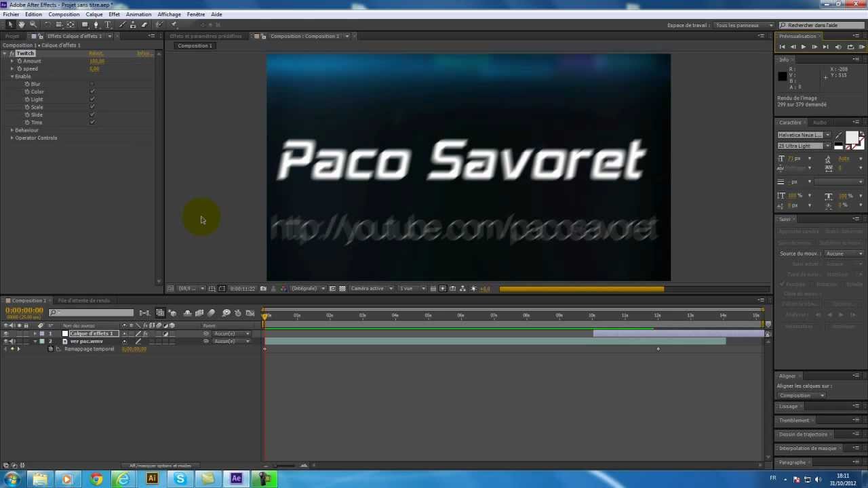This screenshot has width=868, height=488.
Task: Select the Eraser tool
Action: tap(144, 25)
